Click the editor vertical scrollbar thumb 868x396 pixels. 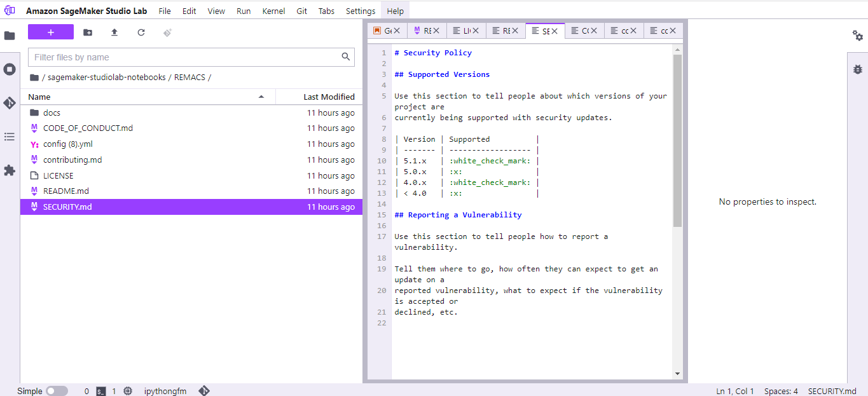[x=677, y=140]
